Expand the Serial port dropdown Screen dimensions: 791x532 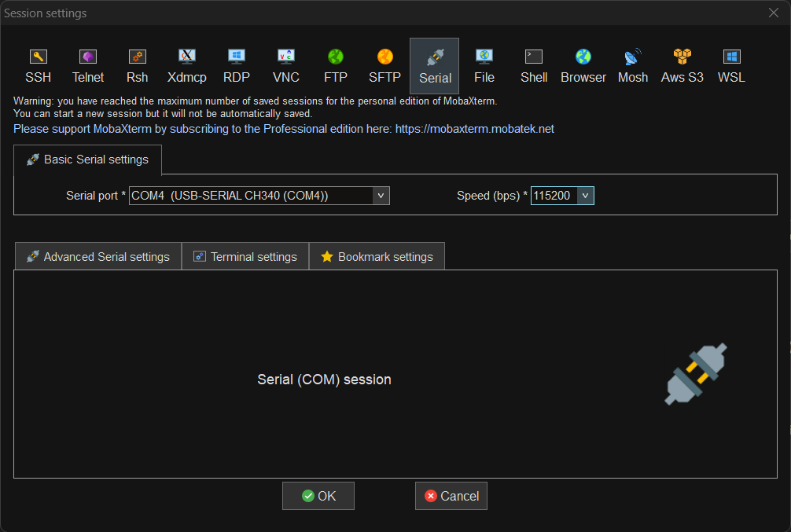[381, 196]
